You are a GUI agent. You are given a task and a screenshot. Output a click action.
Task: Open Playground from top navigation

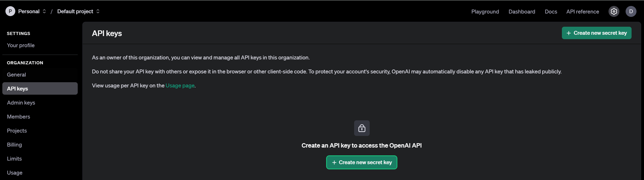click(485, 12)
